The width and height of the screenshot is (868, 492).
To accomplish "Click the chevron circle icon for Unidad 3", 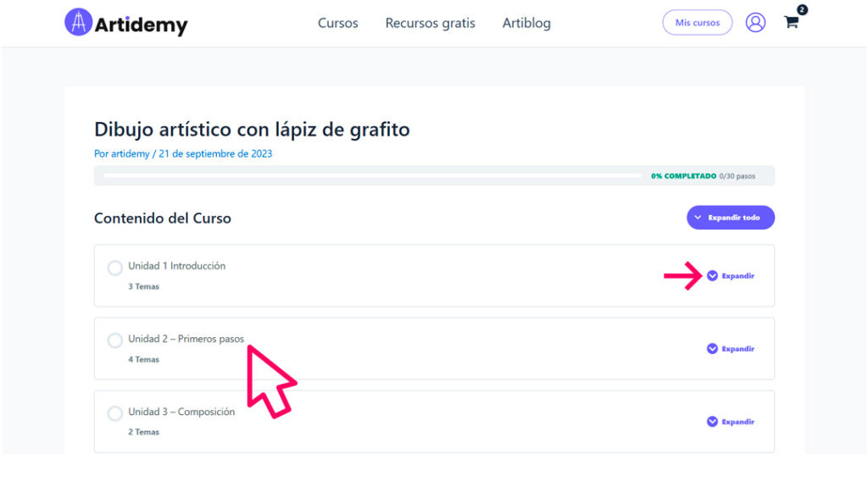I will tap(712, 422).
